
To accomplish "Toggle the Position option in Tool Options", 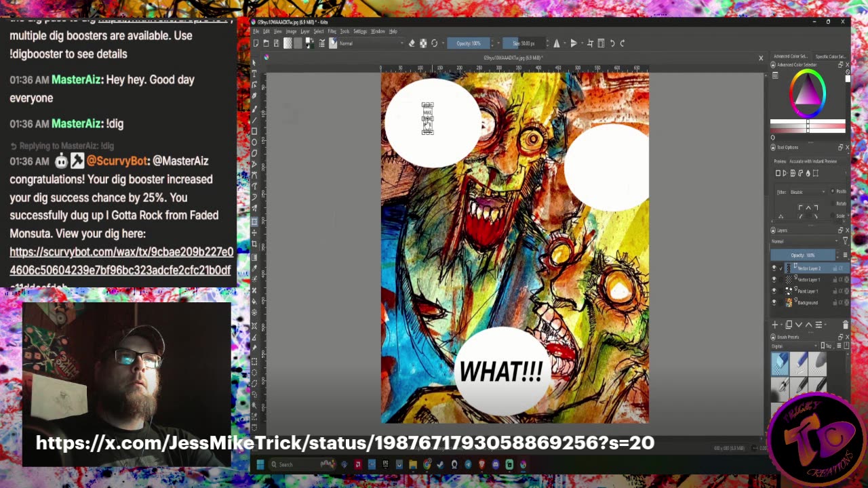I will tap(838, 191).
